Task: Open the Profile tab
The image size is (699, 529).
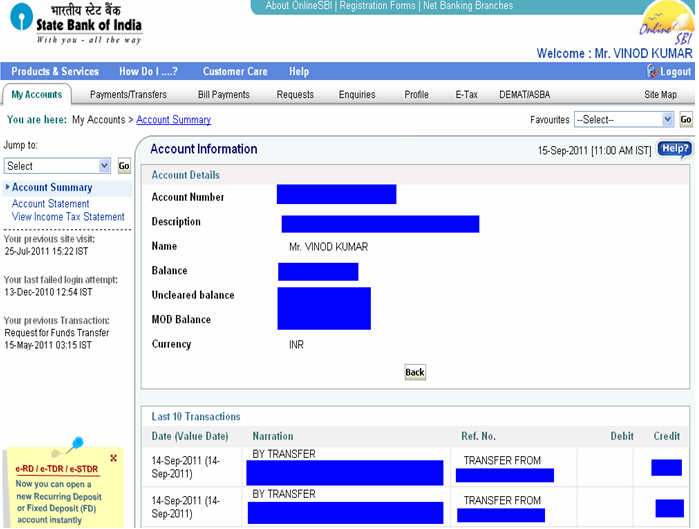Action: 416,94
